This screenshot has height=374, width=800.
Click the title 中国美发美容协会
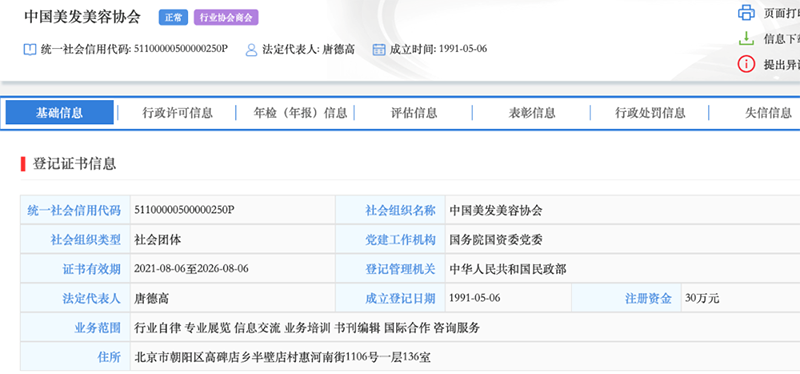tap(82, 17)
